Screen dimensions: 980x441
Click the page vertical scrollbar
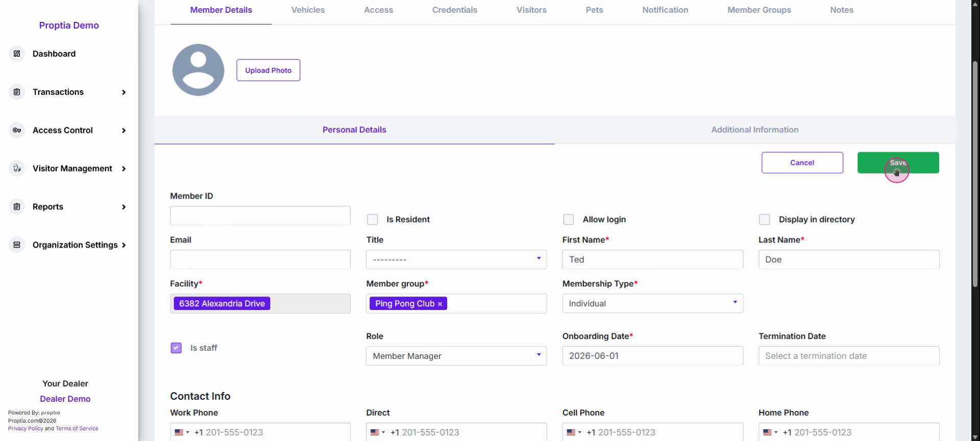[975, 174]
